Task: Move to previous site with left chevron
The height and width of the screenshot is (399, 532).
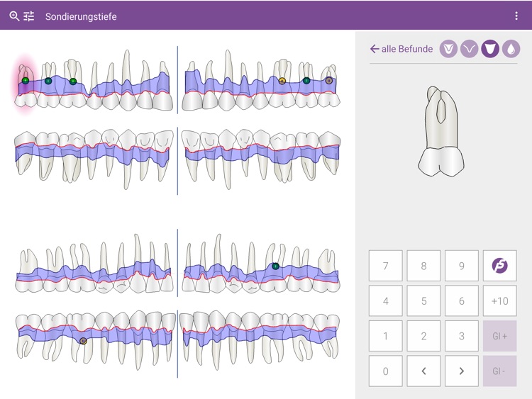Action: [423, 371]
